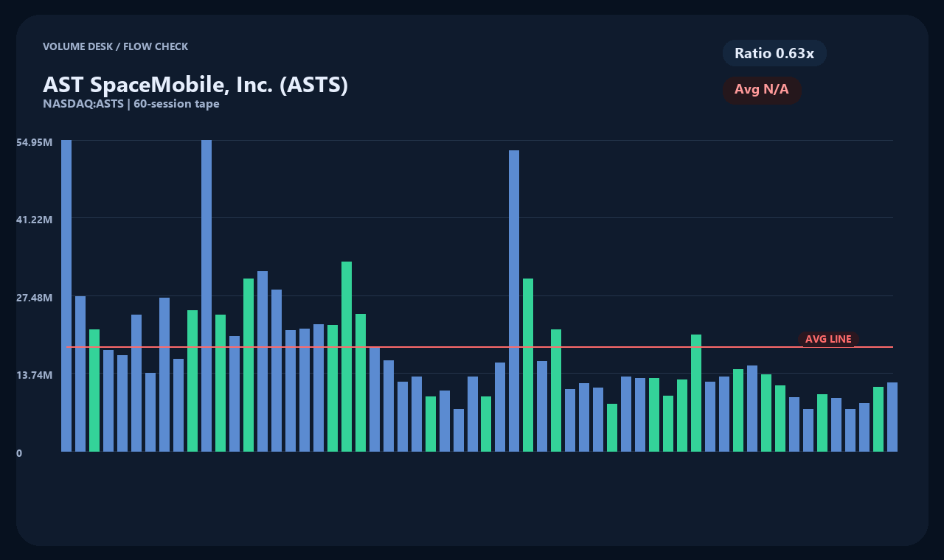Click the Avg N/A badge
944x560 pixels.
pos(762,90)
